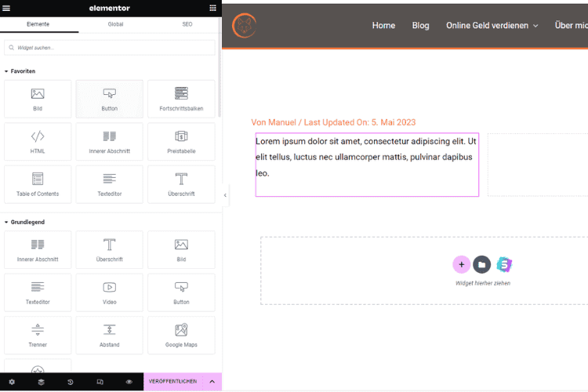Open revision history icon

click(x=71, y=382)
